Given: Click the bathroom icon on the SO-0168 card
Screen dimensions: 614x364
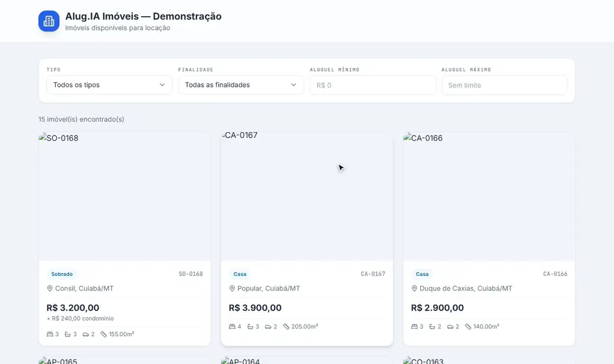Looking at the screenshot, I should [68, 334].
